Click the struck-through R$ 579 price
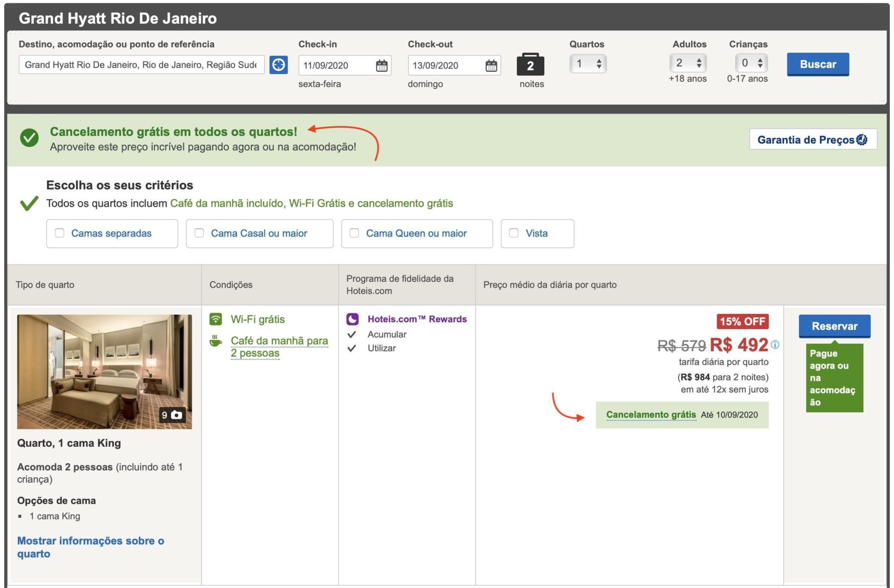The image size is (894, 588). 681,346
